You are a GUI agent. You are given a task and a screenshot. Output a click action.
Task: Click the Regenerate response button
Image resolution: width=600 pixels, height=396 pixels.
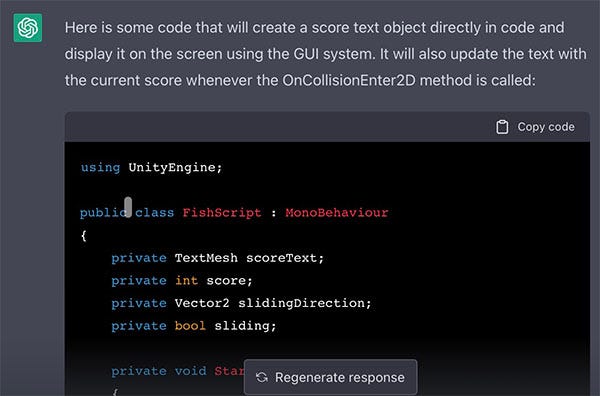click(331, 377)
